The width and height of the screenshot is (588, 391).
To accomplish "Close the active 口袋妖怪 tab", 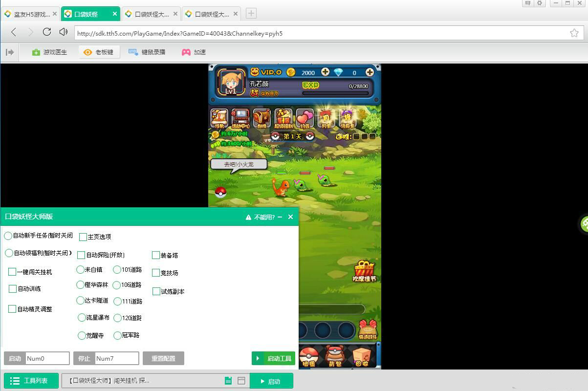I will (115, 14).
